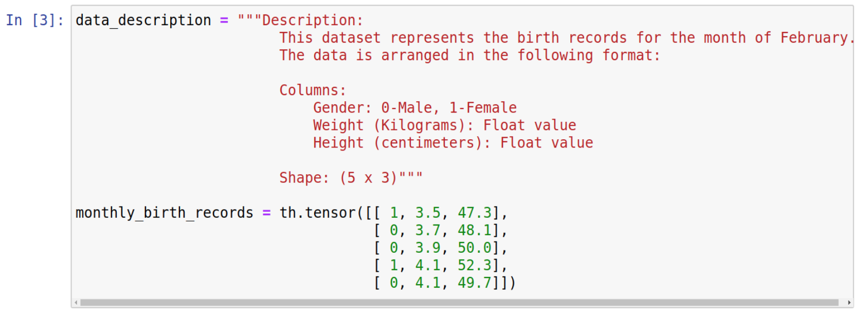Click the right arrow of horizontal scrollbar

pyautogui.click(x=849, y=303)
